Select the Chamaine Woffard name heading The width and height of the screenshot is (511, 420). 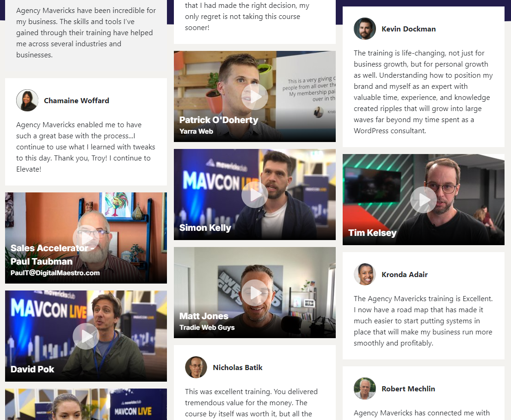[x=76, y=101]
